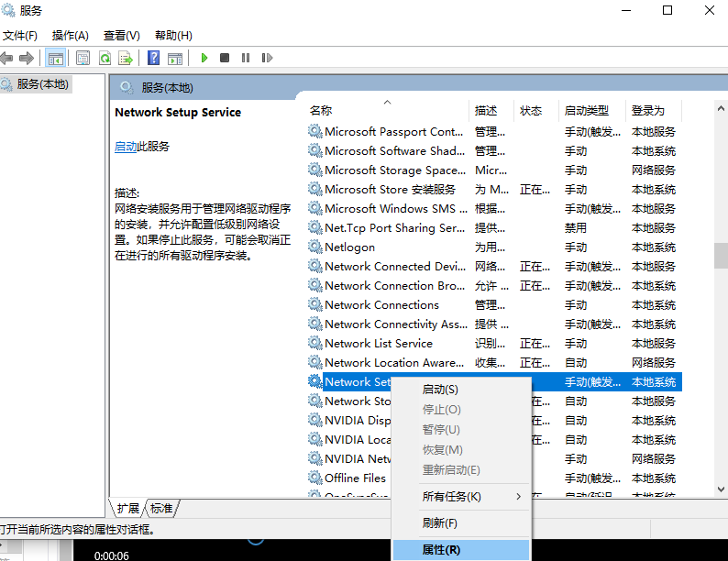
Task: Click the Refresh toolbar icon with green arrow
Action: [105, 58]
